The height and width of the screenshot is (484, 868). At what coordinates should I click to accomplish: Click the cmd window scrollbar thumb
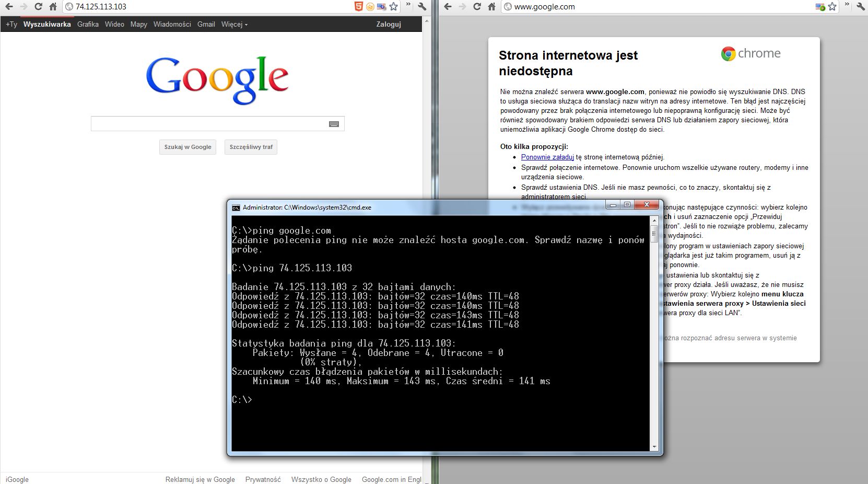click(654, 234)
